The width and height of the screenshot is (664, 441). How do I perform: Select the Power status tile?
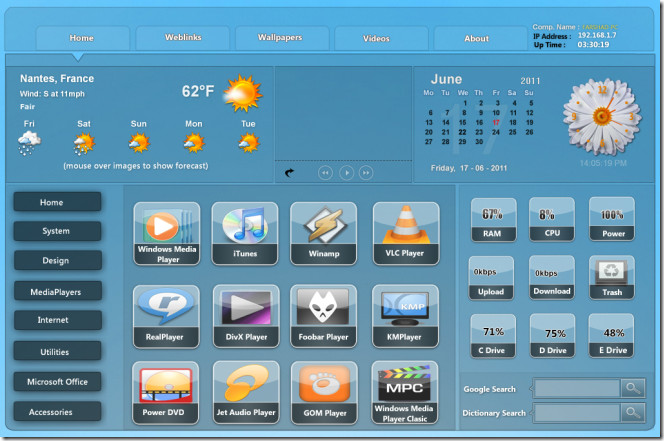[x=611, y=219]
